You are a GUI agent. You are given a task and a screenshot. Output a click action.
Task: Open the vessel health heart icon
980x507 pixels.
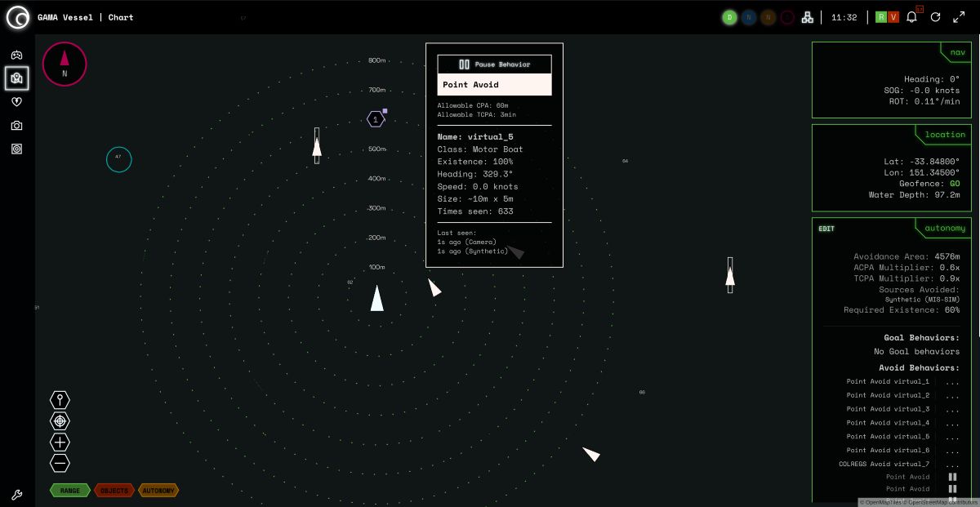pyautogui.click(x=16, y=102)
